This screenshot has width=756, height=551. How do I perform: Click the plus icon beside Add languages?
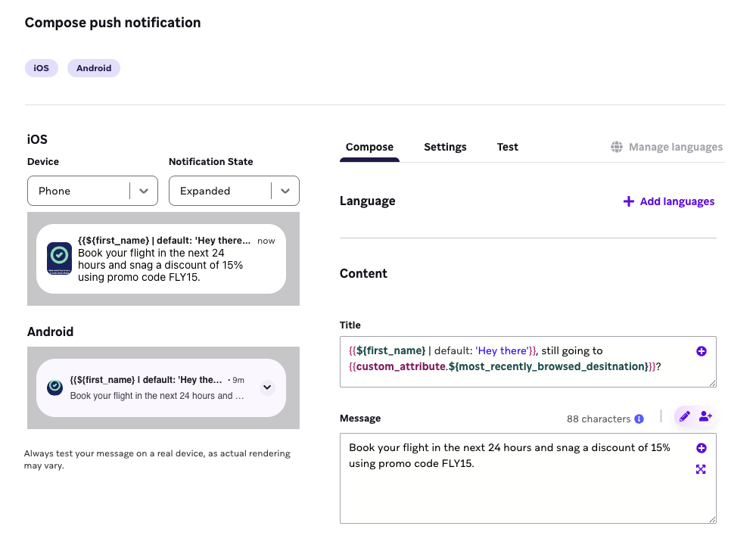click(x=629, y=201)
